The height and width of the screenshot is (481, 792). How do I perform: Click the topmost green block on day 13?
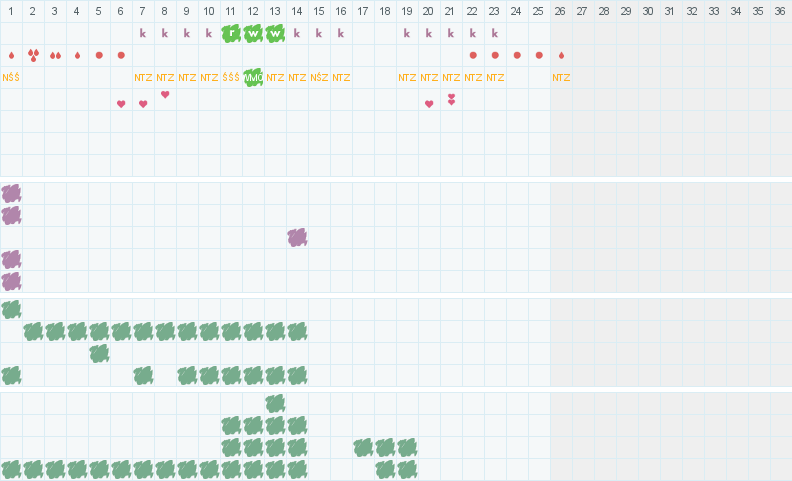pyautogui.click(x=275, y=403)
